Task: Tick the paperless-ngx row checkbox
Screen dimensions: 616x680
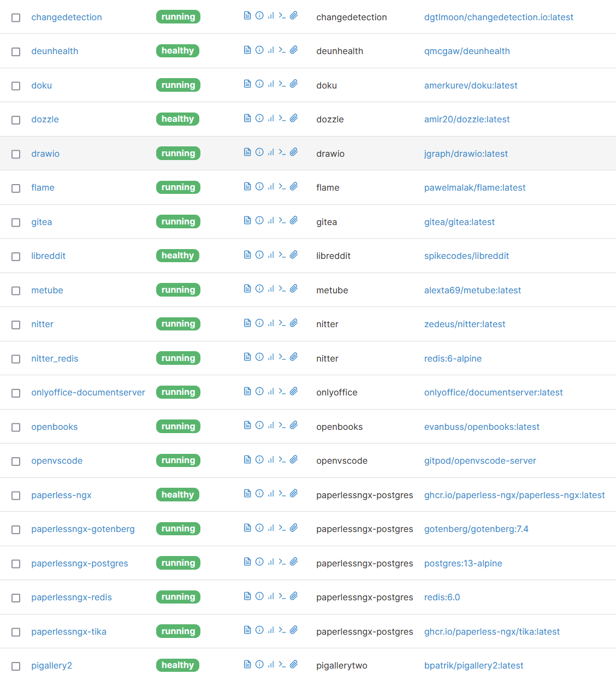Action: 16,495
